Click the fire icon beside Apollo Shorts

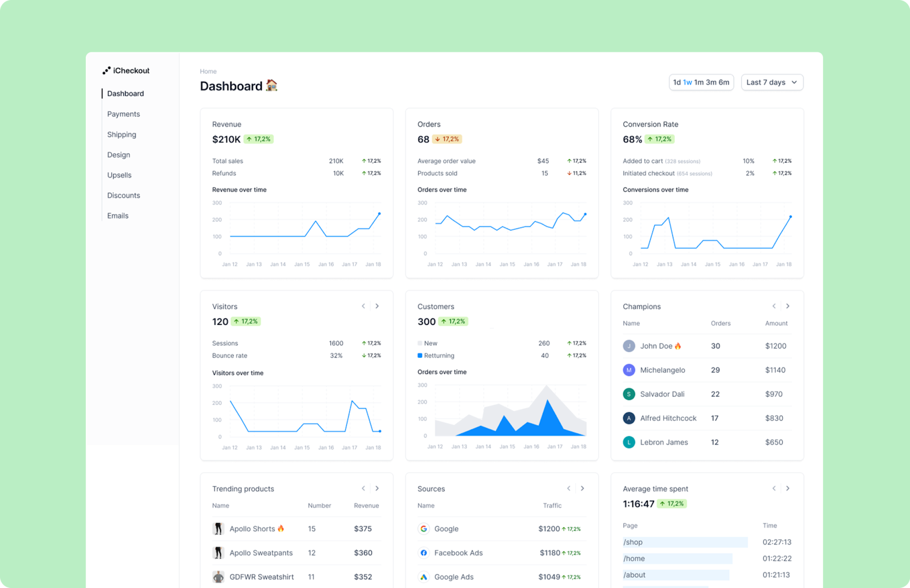click(281, 528)
